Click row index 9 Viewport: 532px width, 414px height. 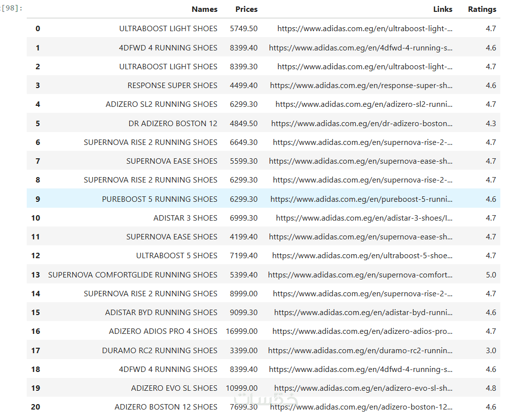click(38, 199)
